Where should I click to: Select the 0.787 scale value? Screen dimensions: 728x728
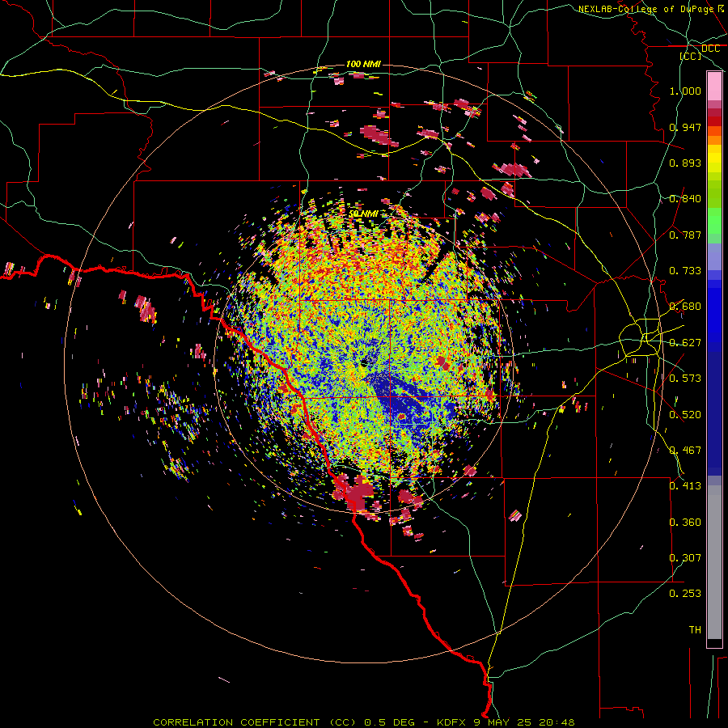pos(685,235)
